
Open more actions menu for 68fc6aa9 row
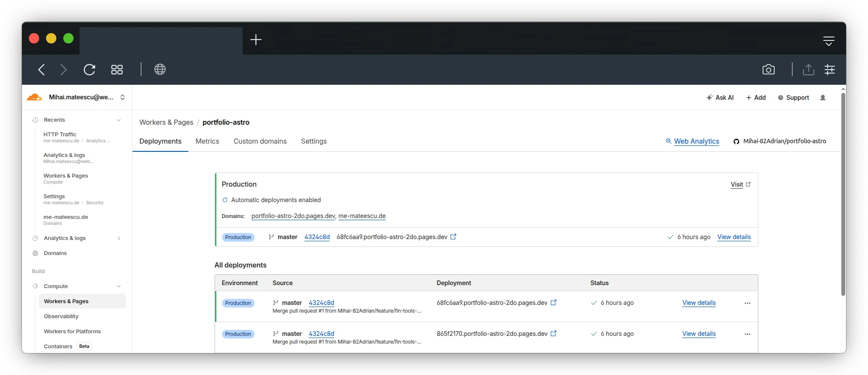(x=748, y=303)
